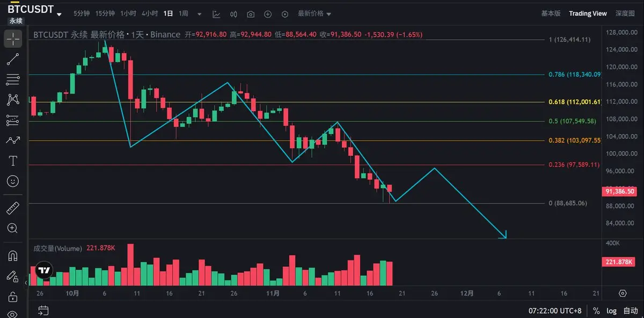644x318 pixels.
Task: Click the chart legend title BTCUSDT 永续 最新价格
Action: (x=79, y=34)
